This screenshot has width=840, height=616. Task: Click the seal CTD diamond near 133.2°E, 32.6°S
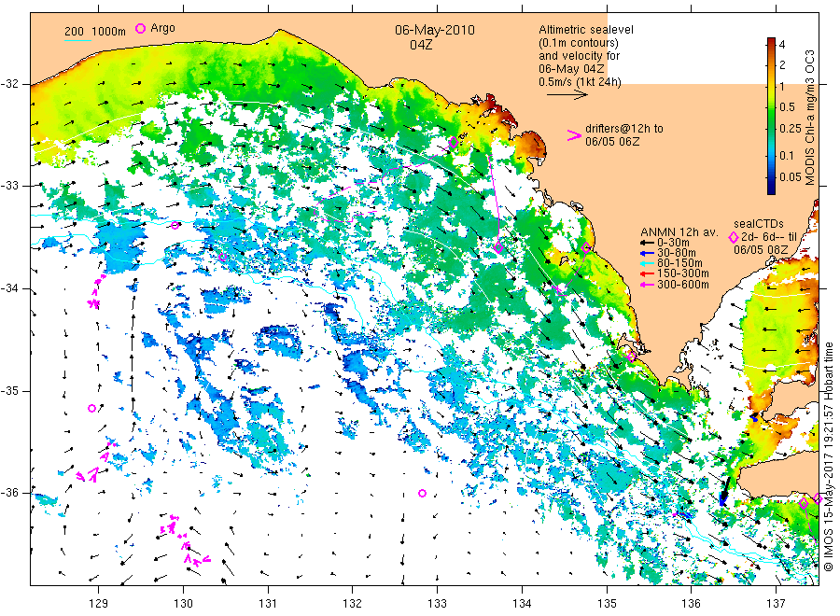click(x=454, y=143)
